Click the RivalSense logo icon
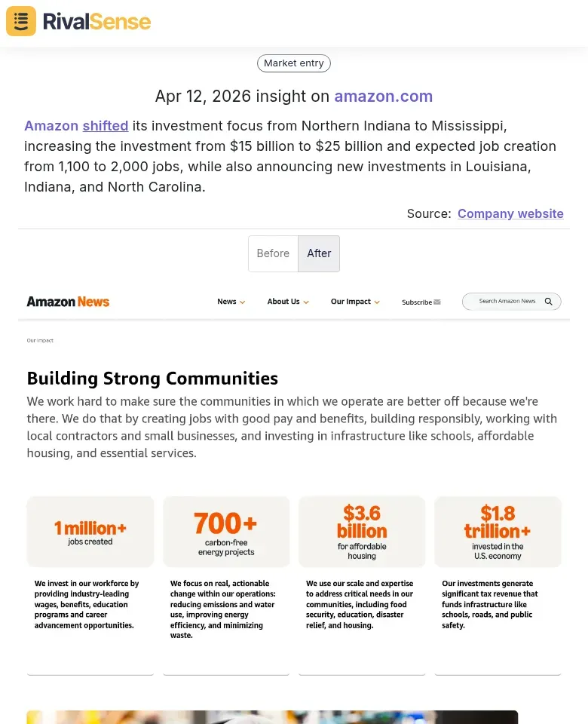Screen dimensions: 588x724 coord(20,21)
